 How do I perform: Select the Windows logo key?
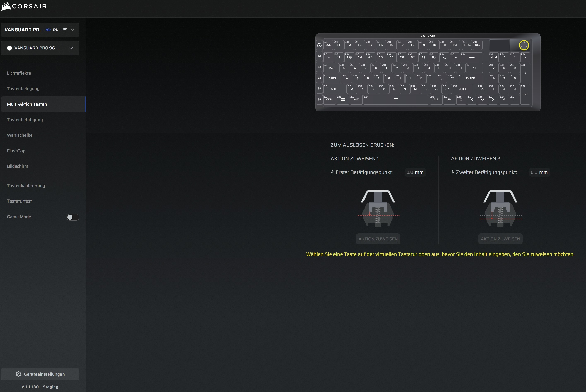(343, 99)
